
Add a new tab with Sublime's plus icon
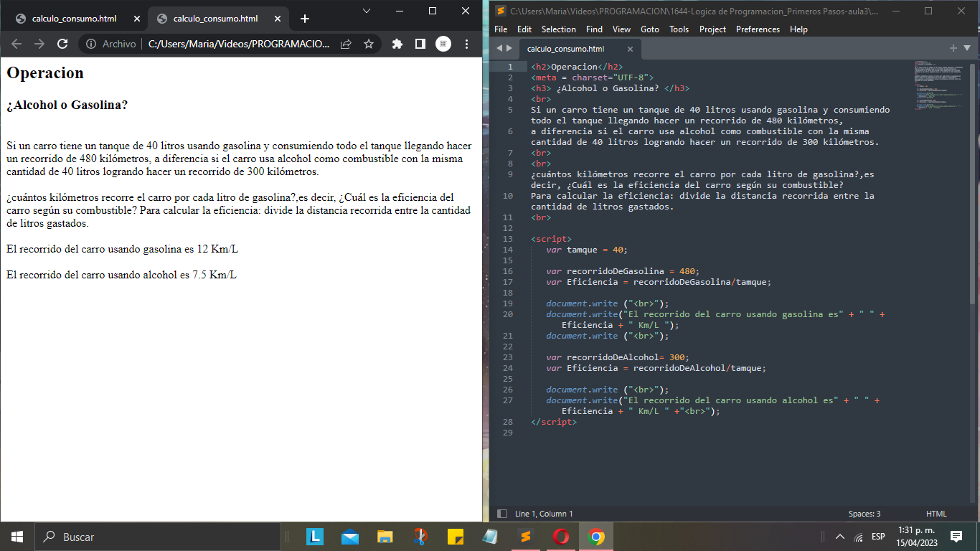[x=953, y=48]
